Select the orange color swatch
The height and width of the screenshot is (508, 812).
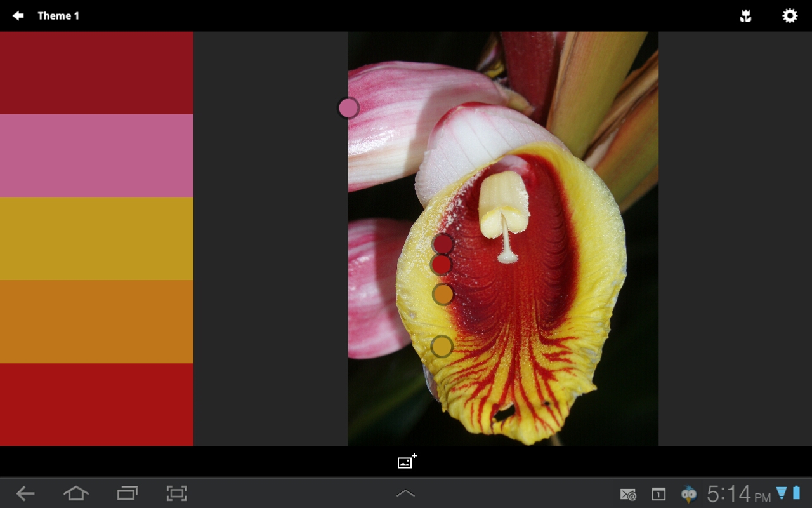pos(96,322)
